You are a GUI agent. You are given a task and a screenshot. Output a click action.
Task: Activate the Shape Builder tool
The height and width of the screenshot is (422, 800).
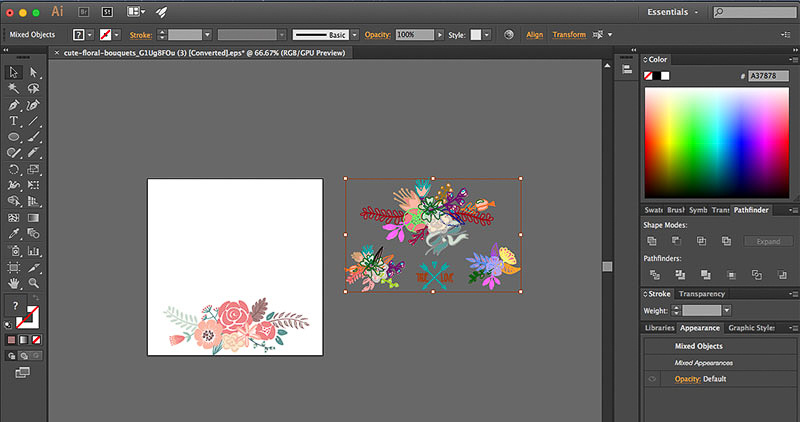(x=13, y=201)
